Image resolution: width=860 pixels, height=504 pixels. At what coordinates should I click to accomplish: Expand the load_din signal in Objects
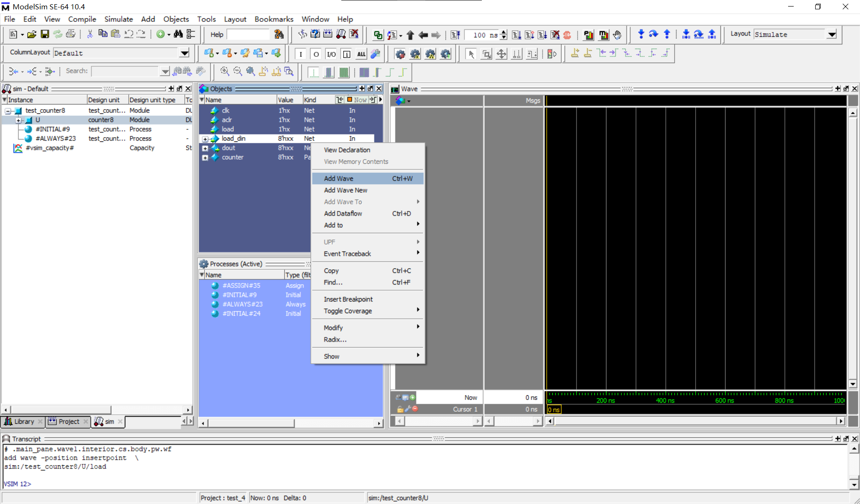click(205, 139)
